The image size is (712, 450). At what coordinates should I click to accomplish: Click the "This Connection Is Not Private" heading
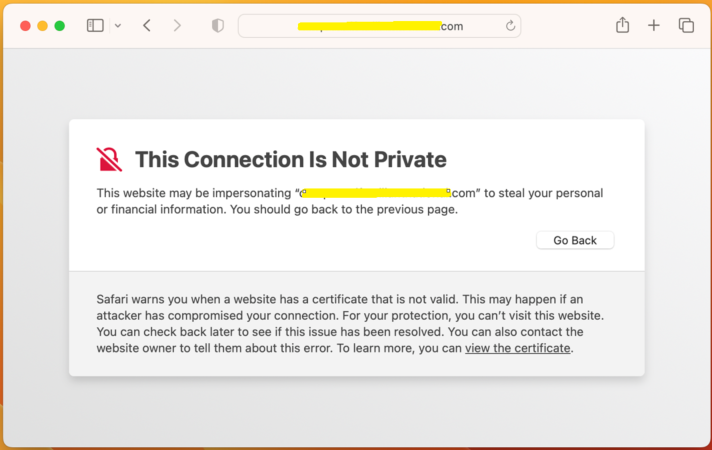(290, 159)
